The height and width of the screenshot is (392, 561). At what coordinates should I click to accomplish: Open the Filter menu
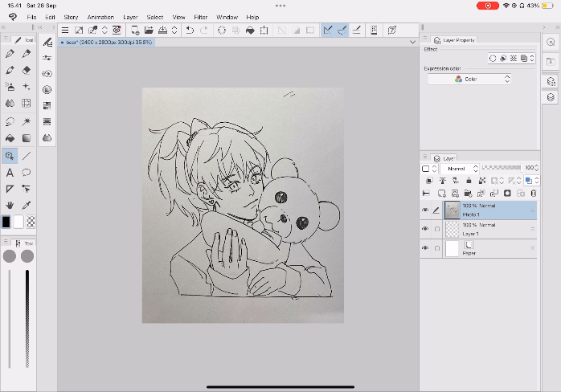(201, 17)
